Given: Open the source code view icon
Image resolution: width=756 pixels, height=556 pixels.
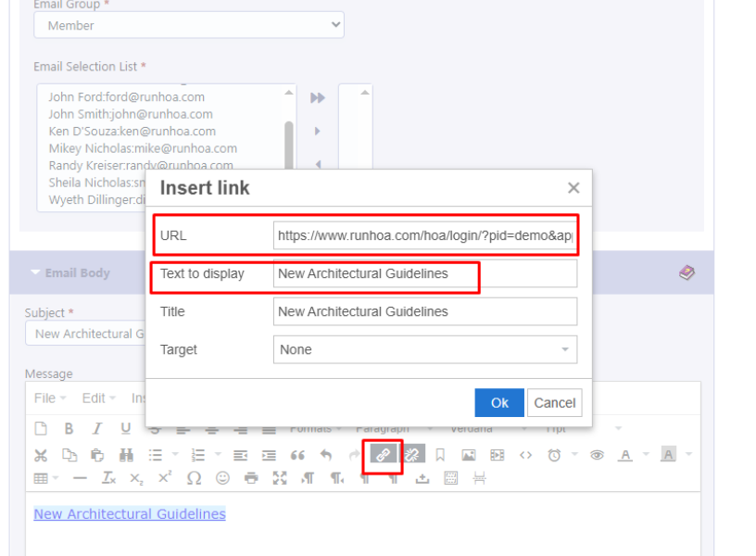Looking at the screenshot, I should pyautogui.click(x=526, y=455).
